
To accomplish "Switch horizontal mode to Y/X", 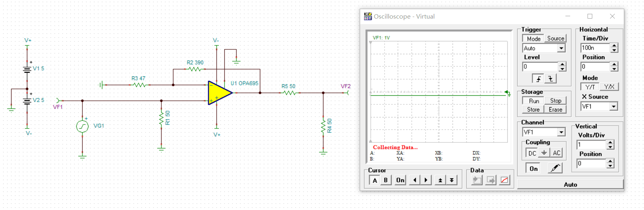I will coord(609,87).
